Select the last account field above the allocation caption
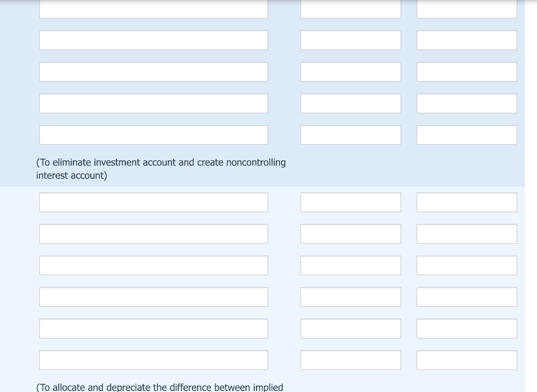The height and width of the screenshot is (392, 537). 153,360
